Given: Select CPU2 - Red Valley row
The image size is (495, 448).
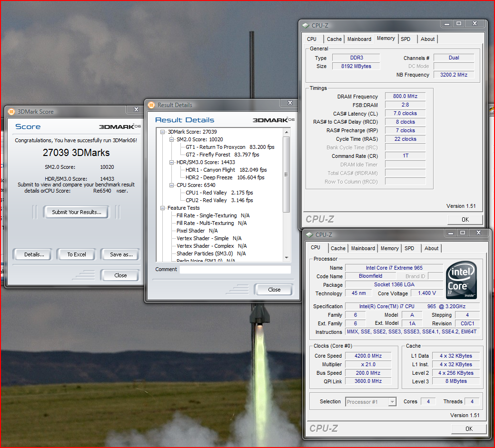Looking at the screenshot, I should click(219, 200).
